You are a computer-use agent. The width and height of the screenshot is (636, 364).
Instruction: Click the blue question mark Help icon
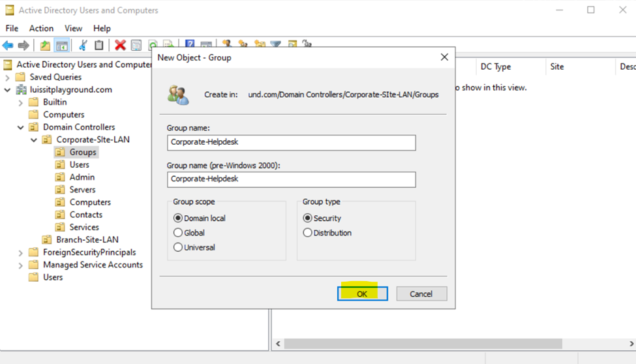tap(189, 43)
